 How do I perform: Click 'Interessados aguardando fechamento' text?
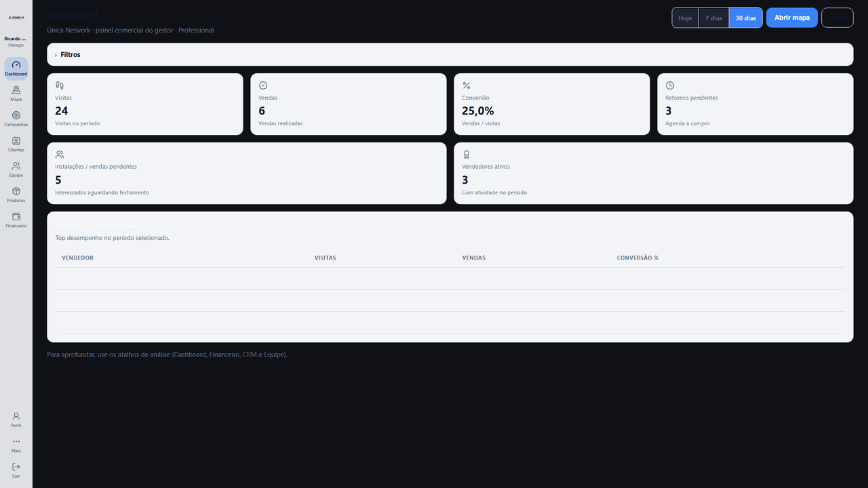(x=102, y=192)
